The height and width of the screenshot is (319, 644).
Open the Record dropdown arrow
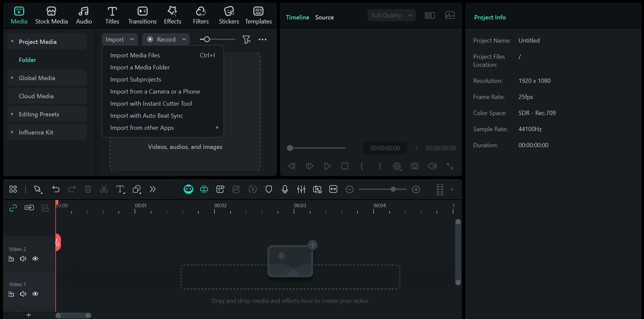(x=184, y=39)
